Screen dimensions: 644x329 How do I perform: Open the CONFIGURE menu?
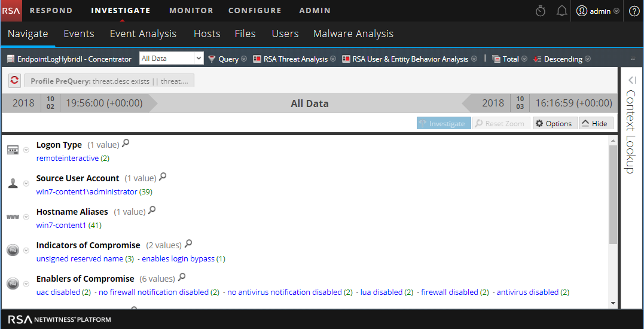click(x=255, y=10)
